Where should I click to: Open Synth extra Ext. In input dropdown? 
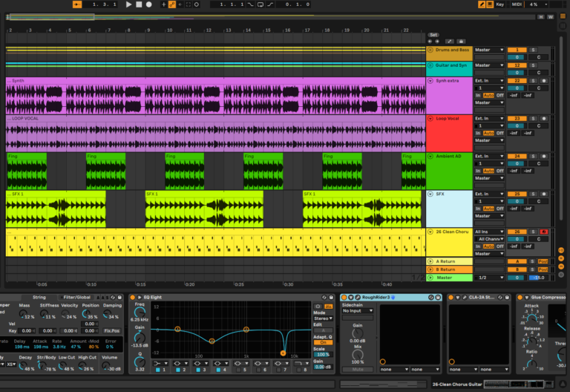[x=489, y=81]
